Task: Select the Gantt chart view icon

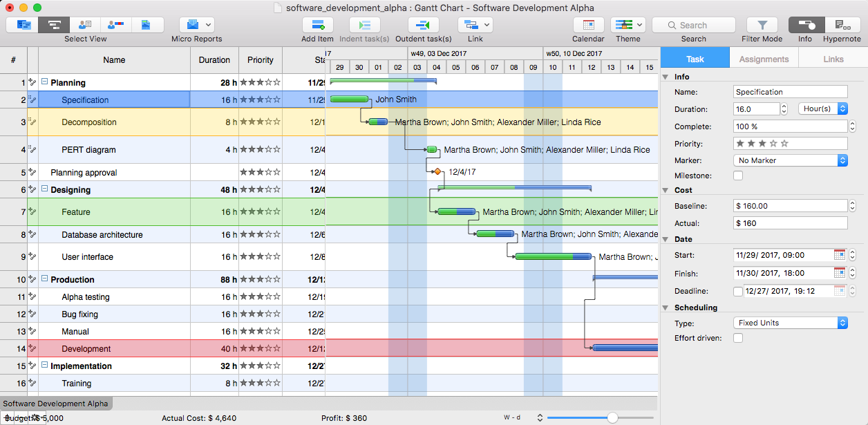Action: tap(54, 25)
